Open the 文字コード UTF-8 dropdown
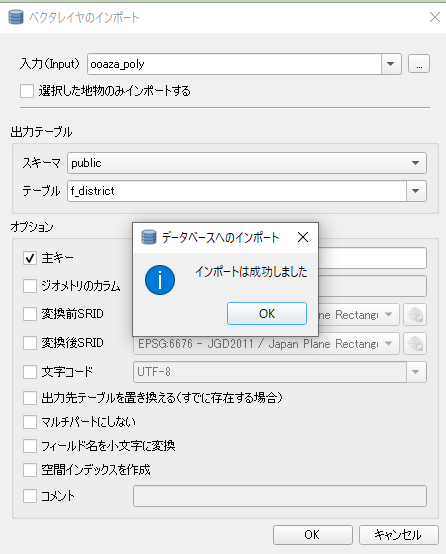 pos(416,372)
